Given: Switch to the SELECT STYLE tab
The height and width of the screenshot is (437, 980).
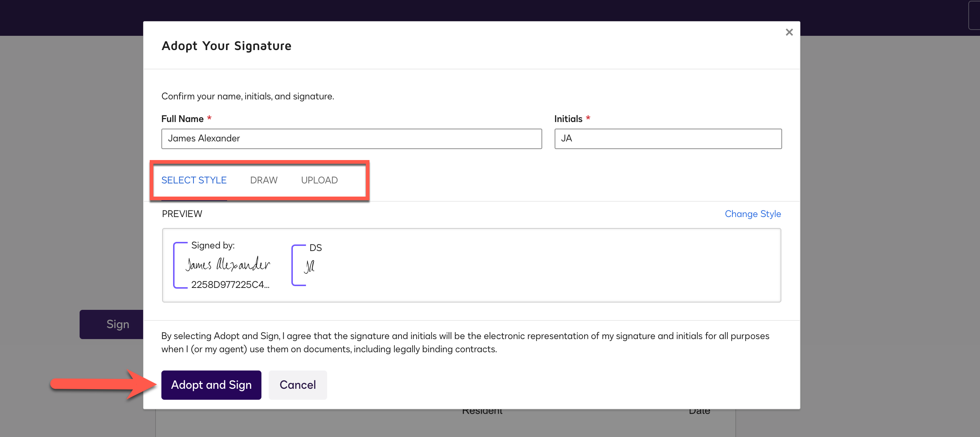Looking at the screenshot, I should pos(194,180).
